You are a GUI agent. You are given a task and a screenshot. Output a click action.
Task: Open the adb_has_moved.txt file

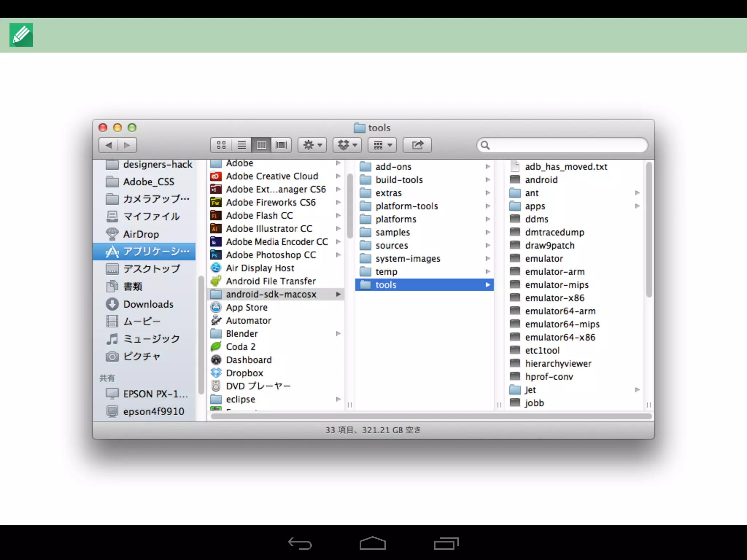566,167
